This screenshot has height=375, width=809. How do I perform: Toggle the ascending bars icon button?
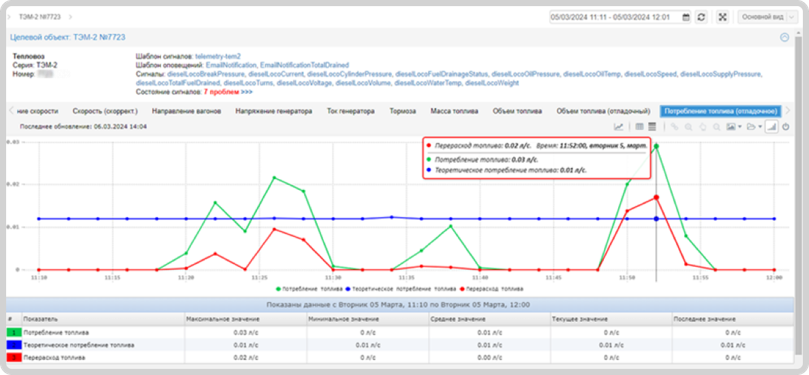pyautogui.click(x=772, y=126)
